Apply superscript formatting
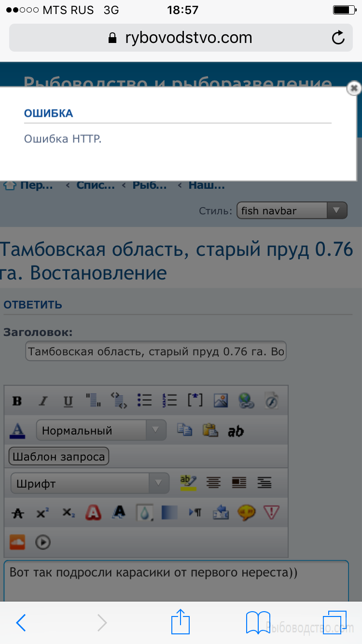362x644 pixels. click(43, 513)
